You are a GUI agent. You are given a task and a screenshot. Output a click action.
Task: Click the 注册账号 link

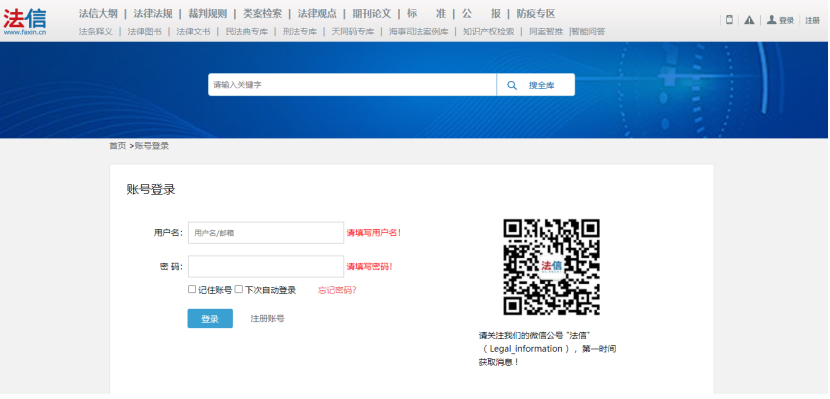tap(267, 319)
